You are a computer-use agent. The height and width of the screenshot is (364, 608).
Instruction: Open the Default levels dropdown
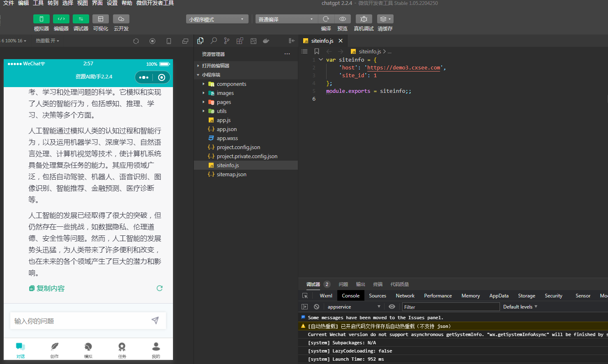click(x=520, y=307)
